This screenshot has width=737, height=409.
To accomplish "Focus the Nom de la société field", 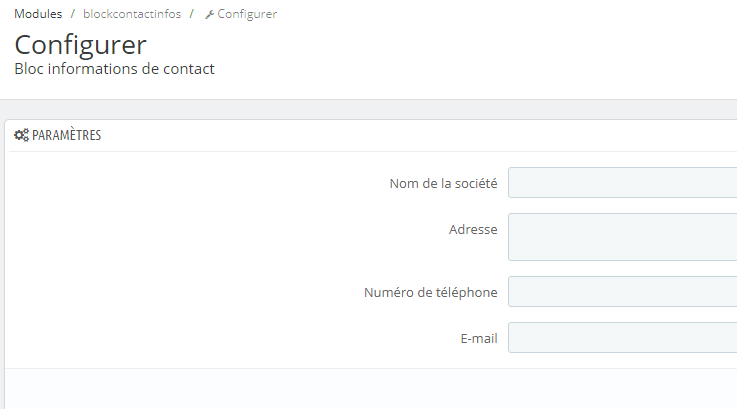I will tap(622, 183).
